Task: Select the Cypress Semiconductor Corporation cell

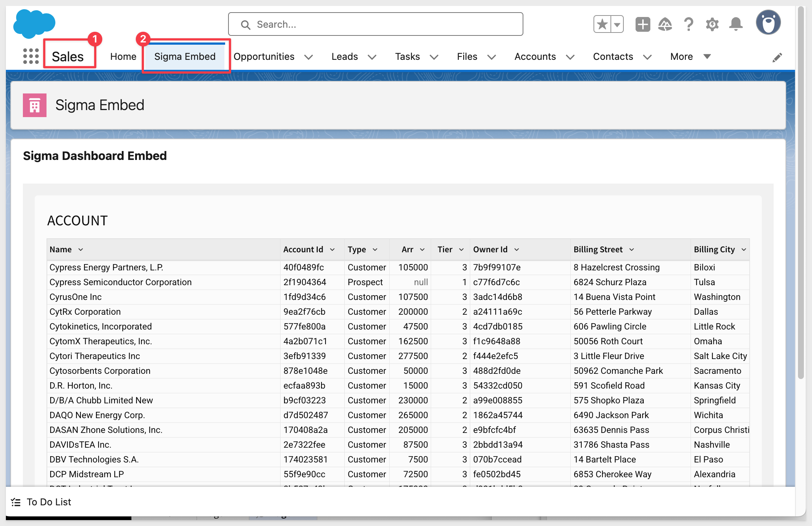Action: point(164,282)
